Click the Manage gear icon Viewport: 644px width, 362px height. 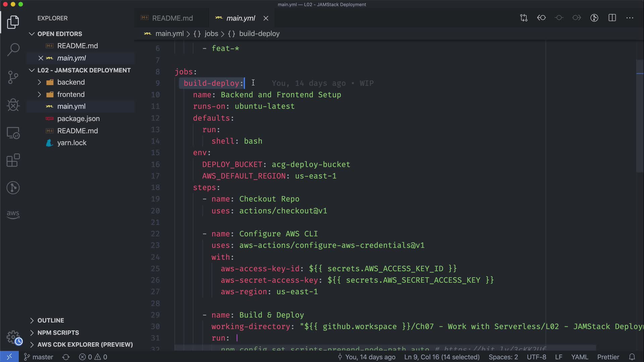pos(14,338)
